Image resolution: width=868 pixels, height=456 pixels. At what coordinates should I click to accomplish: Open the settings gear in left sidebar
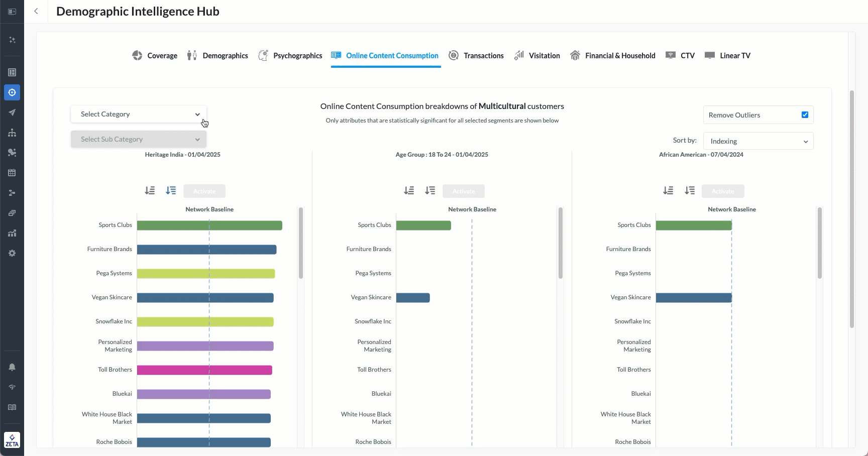(12, 253)
